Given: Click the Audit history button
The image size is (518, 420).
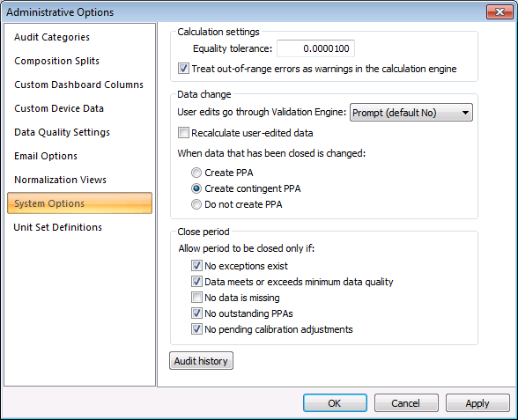Looking at the screenshot, I should point(201,361).
